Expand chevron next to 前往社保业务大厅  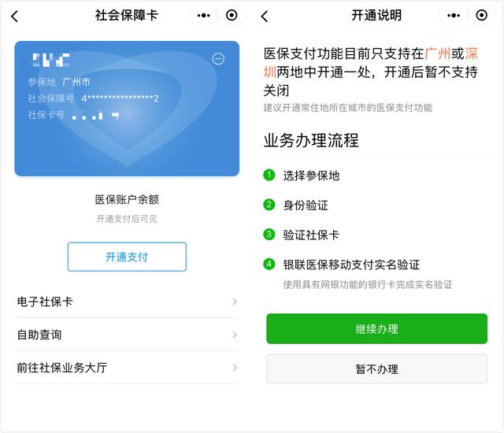[x=235, y=368]
